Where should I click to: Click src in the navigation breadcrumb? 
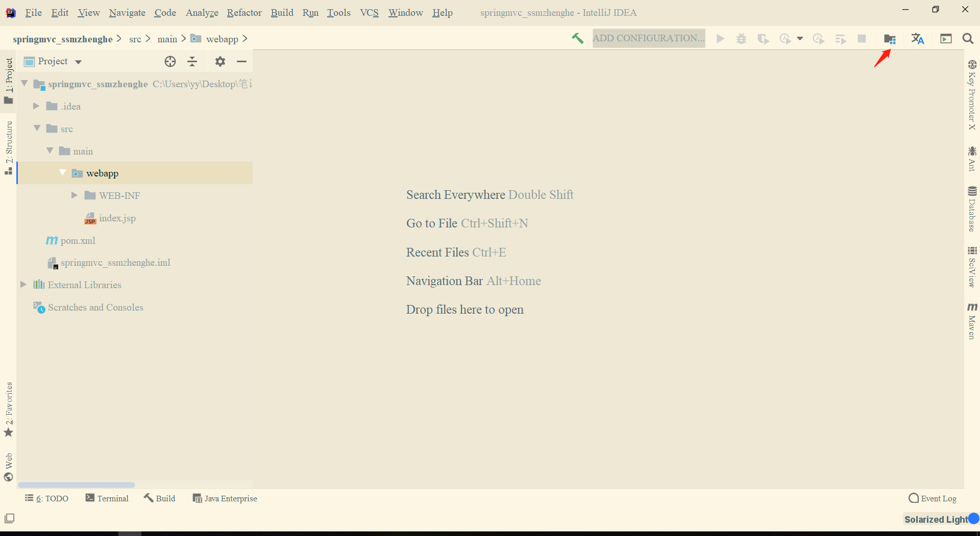135,39
